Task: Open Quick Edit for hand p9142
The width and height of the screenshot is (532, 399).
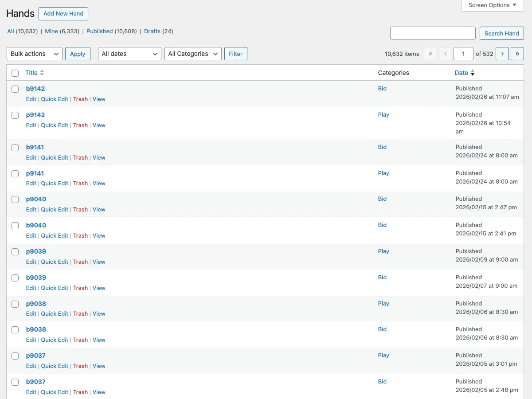Action: coord(55,125)
